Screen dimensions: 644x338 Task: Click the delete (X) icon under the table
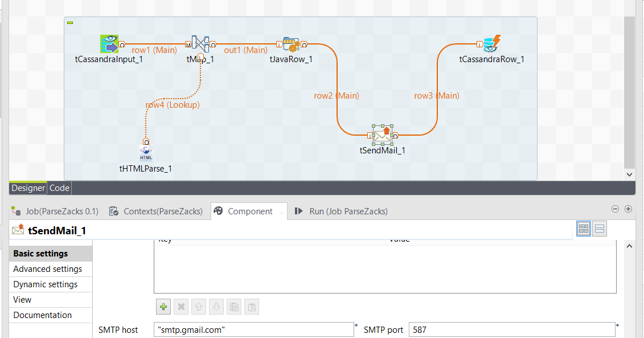tap(181, 306)
